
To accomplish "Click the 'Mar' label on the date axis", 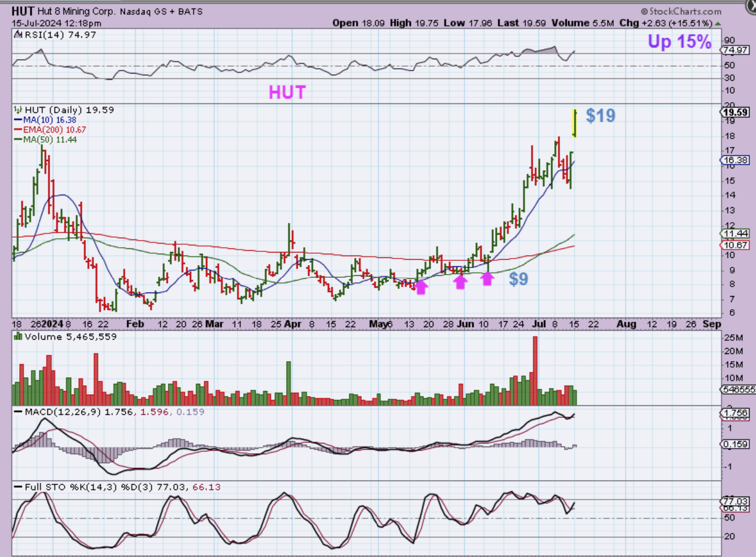I will click(214, 324).
